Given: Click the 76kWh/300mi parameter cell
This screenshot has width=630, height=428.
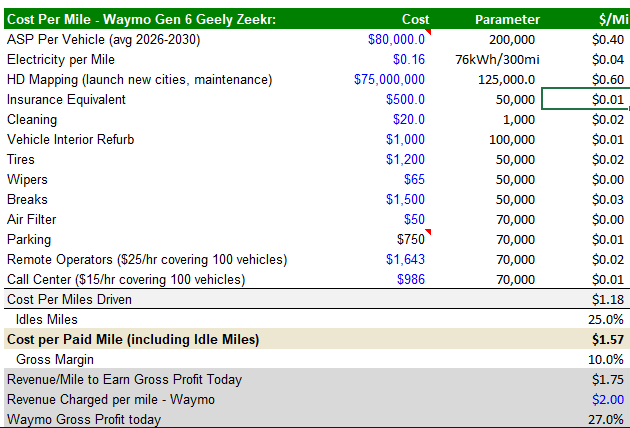Looking at the screenshot, I should (497, 59).
